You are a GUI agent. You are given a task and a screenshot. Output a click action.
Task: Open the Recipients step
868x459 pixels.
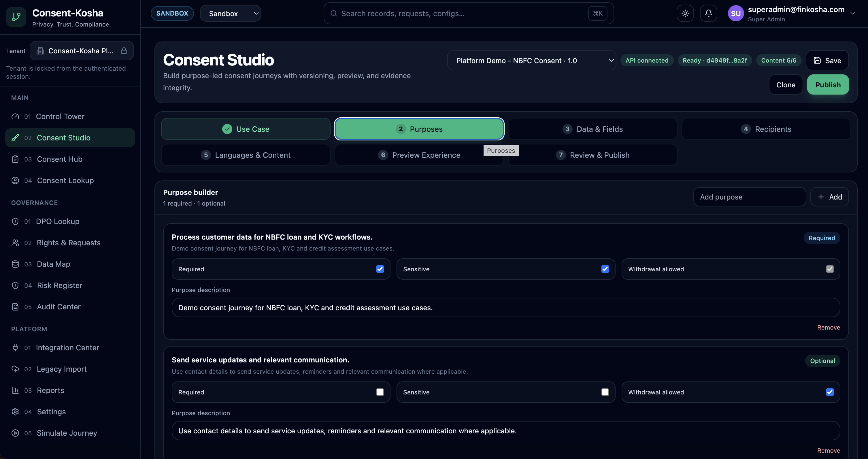coord(766,129)
